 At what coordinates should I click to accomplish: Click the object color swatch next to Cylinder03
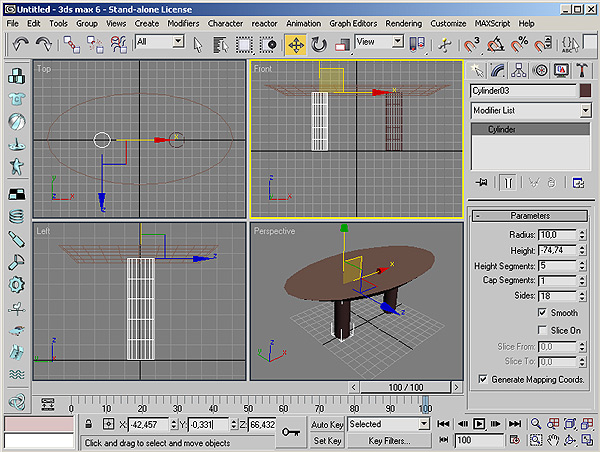(585, 90)
